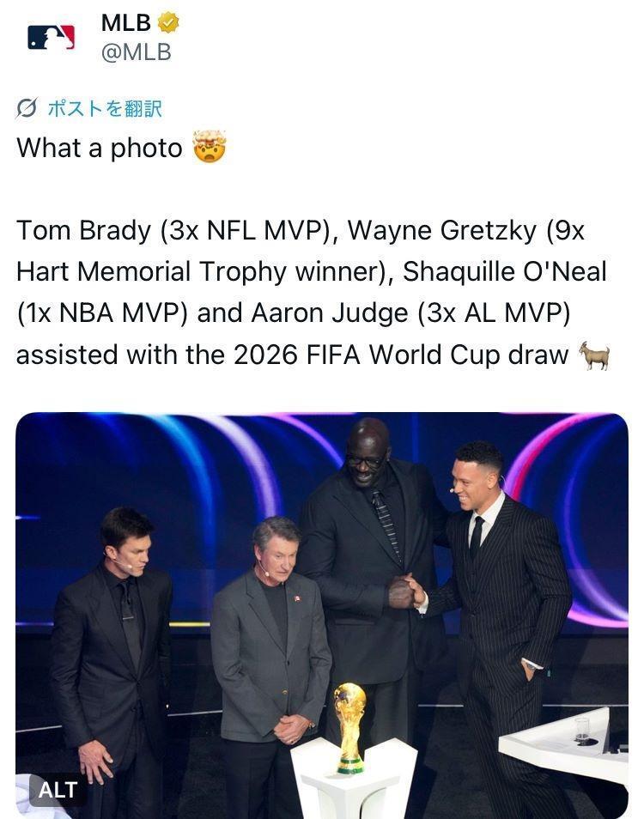The width and height of the screenshot is (644, 819).
Task: Tap the drinking glass on the white table
Action: 582,730
